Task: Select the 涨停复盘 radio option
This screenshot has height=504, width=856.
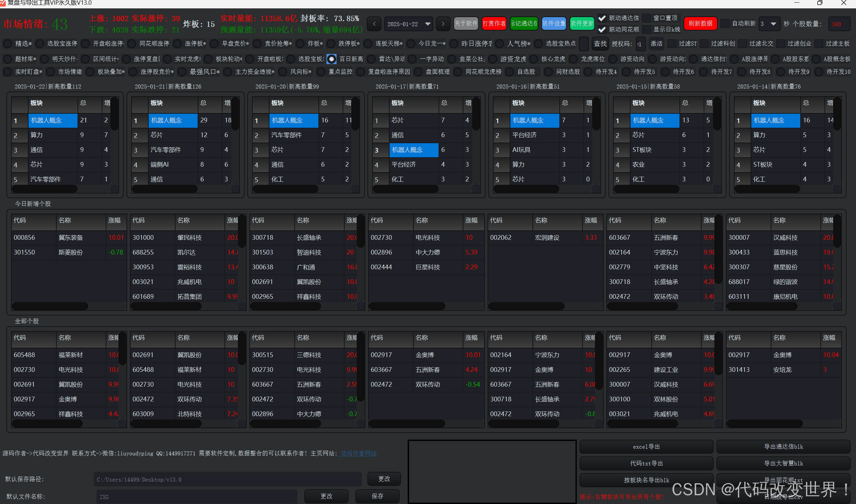Action: pyautogui.click(x=127, y=59)
